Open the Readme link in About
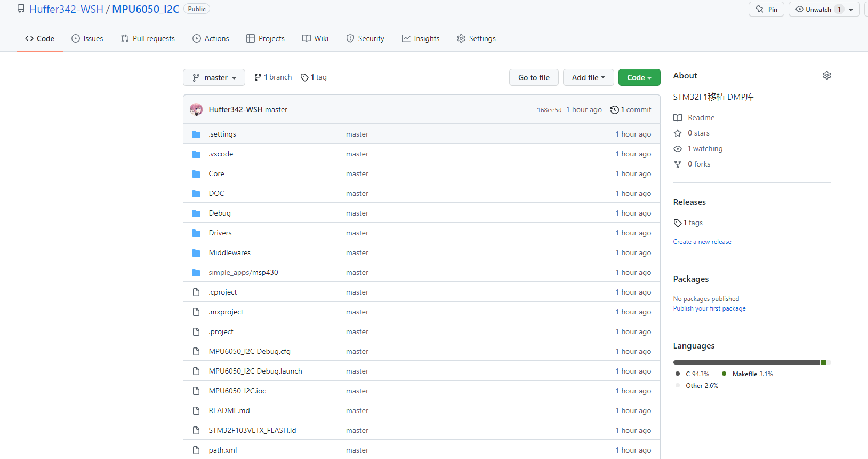This screenshot has width=868, height=459. [x=694, y=117]
